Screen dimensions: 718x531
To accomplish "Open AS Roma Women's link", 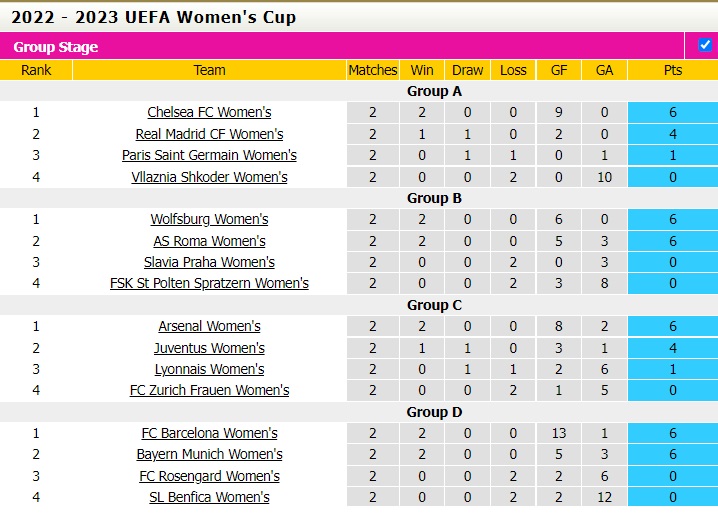I will 209,241.
